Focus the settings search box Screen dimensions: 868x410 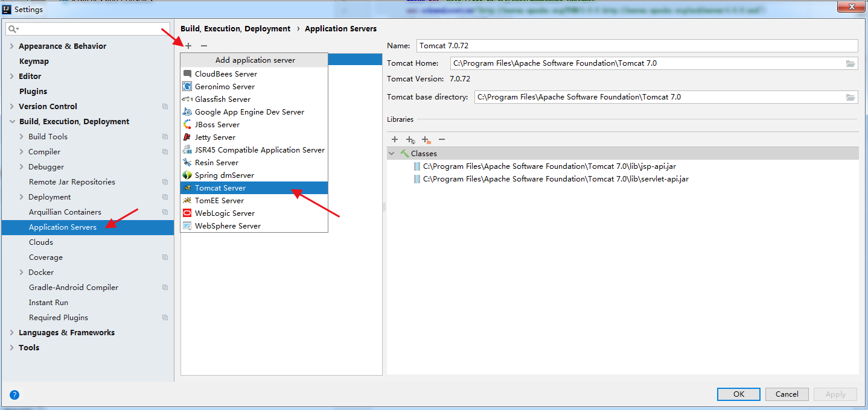tap(88, 29)
